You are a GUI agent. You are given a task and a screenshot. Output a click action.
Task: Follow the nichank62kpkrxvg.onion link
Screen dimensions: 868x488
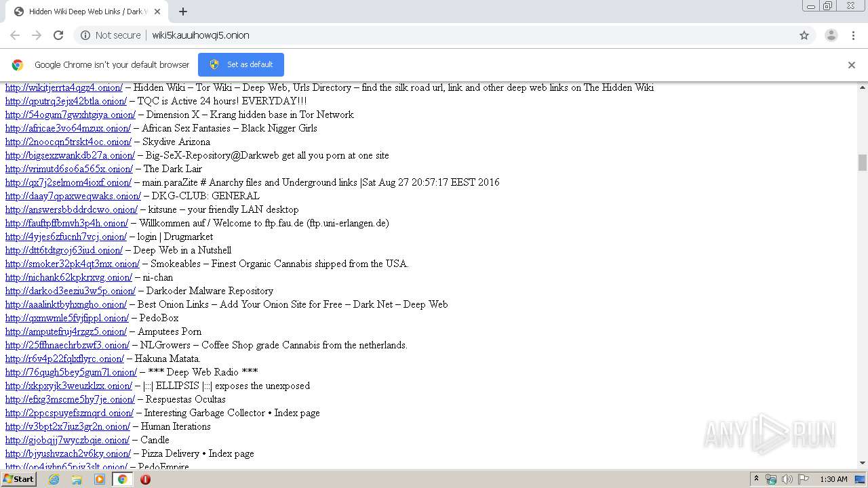click(x=68, y=277)
